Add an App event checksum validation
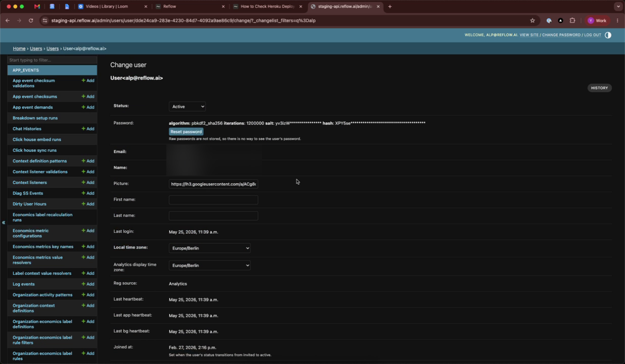Viewport: 625px width, 364px height. coord(88,81)
